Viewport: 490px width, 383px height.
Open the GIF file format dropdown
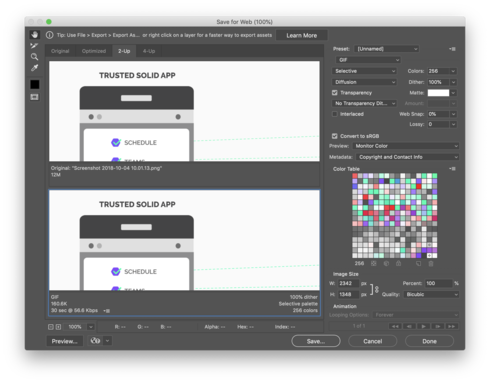(x=368, y=60)
